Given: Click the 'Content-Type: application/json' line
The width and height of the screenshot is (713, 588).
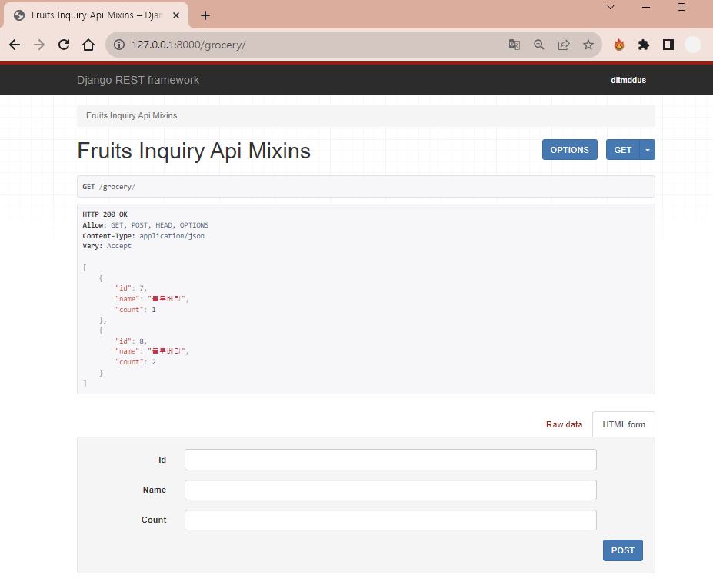Looking at the screenshot, I should coord(143,236).
